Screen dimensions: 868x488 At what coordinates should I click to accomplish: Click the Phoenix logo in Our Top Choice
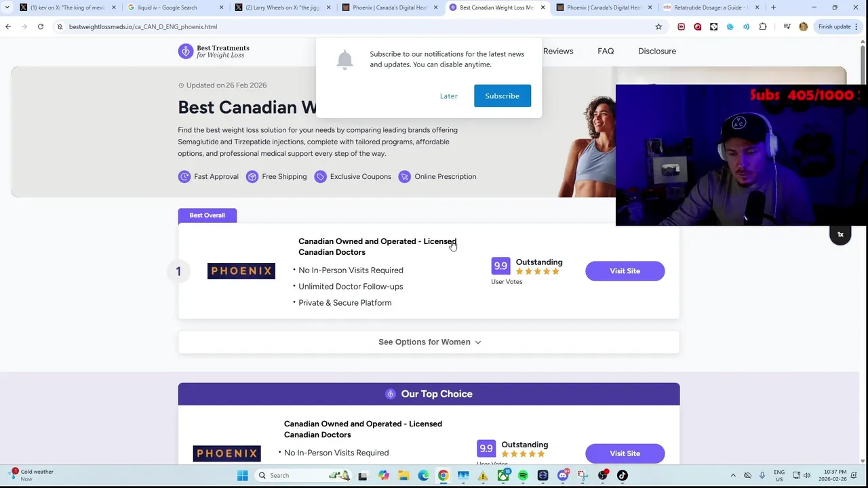click(x=226, y=453)
